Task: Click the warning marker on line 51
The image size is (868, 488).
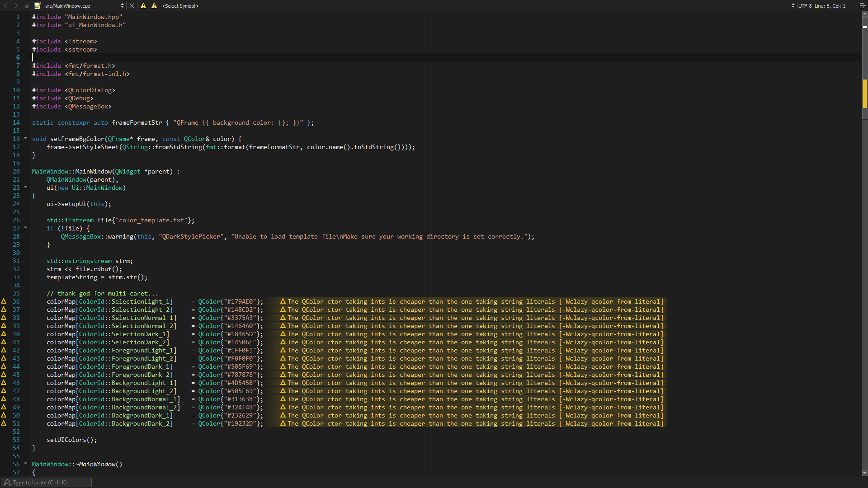Action: tap(4, 423)
